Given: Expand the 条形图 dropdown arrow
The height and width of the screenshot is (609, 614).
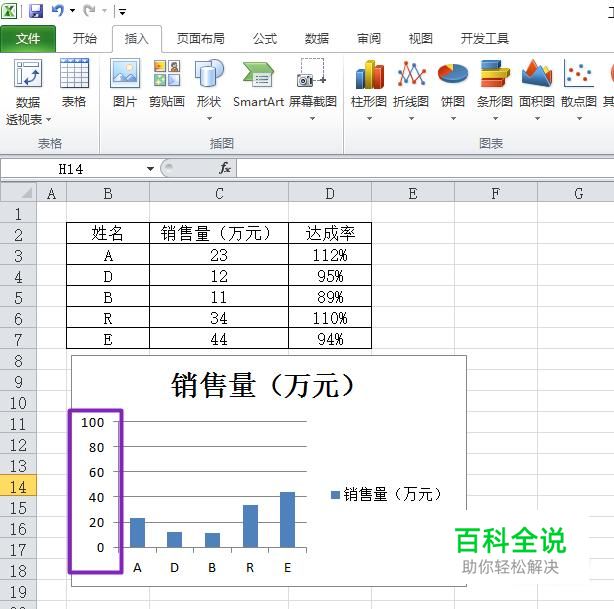Looking at the screenshot, I should point(495,118).
